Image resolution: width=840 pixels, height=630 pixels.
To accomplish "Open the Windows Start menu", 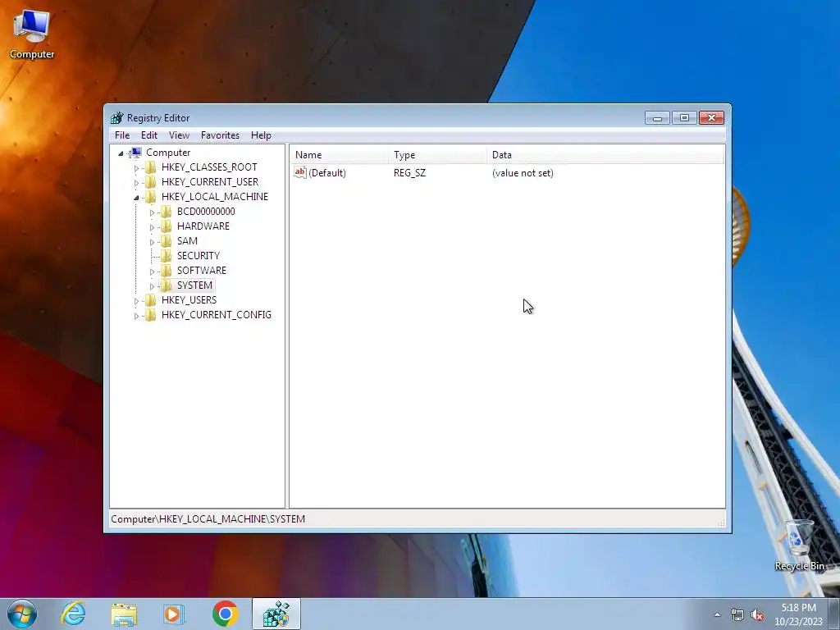I will (22, 614).
